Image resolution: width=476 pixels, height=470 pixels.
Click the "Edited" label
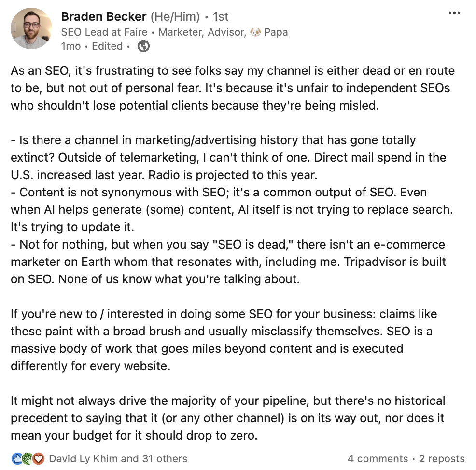click(x=107, y=46)
